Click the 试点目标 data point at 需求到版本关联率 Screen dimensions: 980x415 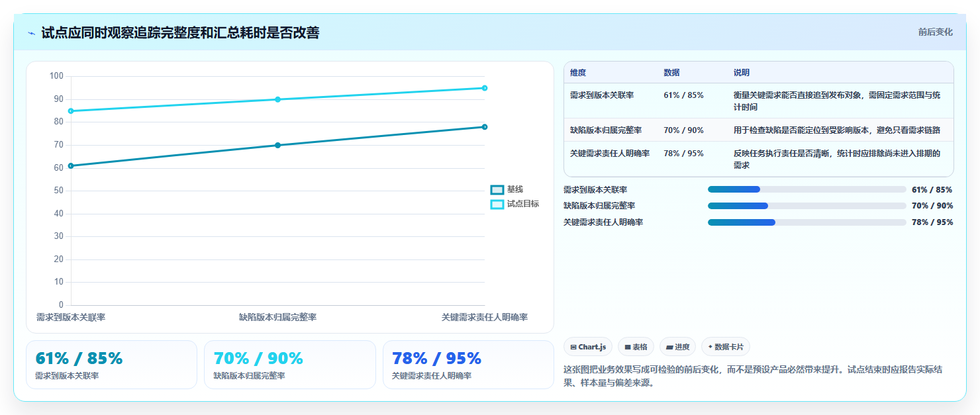click(x=71, y=111)
